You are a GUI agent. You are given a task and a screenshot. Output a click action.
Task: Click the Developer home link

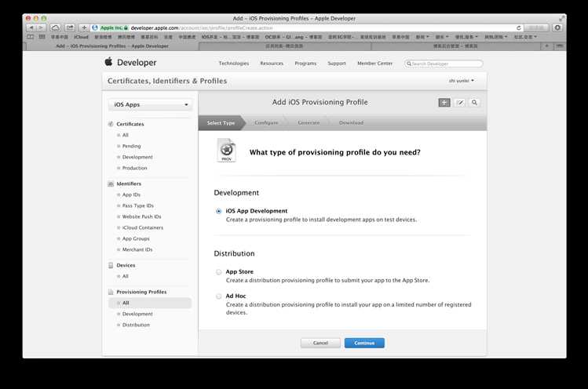coord(137,63)
